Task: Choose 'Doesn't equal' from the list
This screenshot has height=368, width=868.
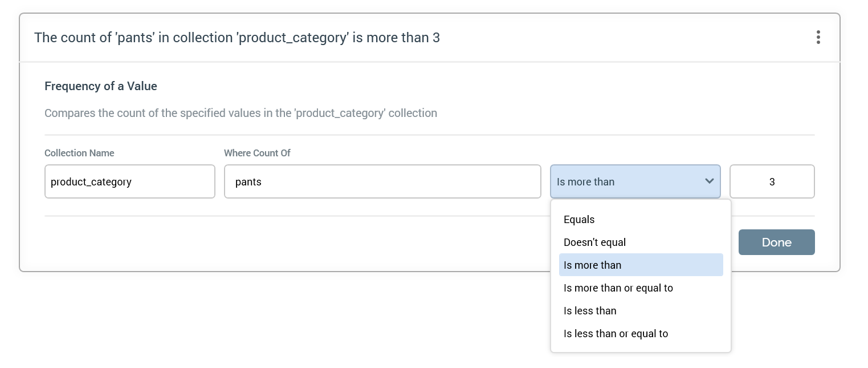Action: (594, 242)
